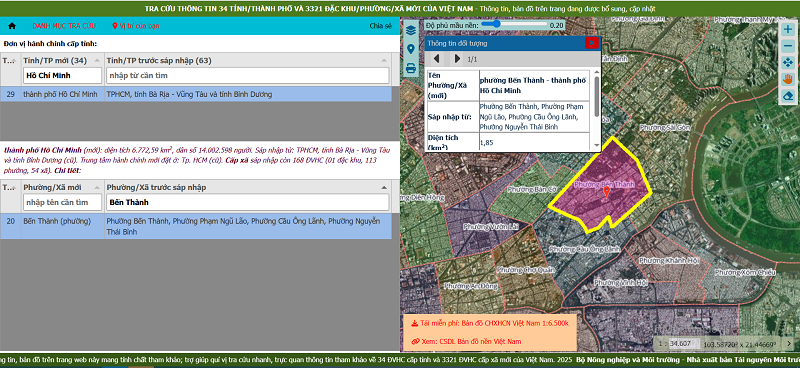Open DANH MỤC TRA CỨU menu

pos(64,26)
